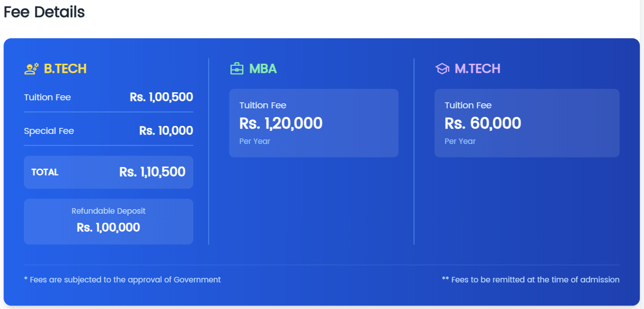This screenshot has width=644, height=309.
Task: Click Per Year text under MBA fee
Action: [x=254, y=141]
